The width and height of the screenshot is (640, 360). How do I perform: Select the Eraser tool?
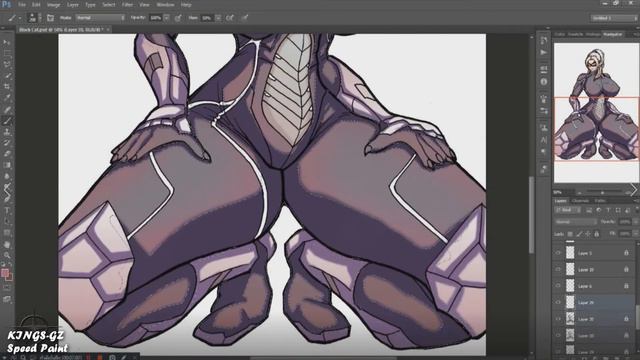click(x=7, y=154)
